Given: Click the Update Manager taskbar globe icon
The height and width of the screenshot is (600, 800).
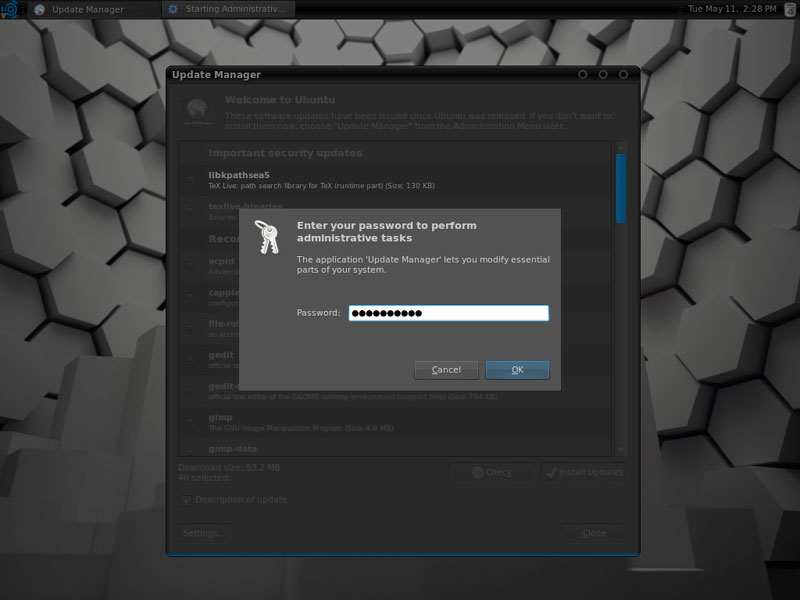Looking at the screenshot, I should pos(40,9).
